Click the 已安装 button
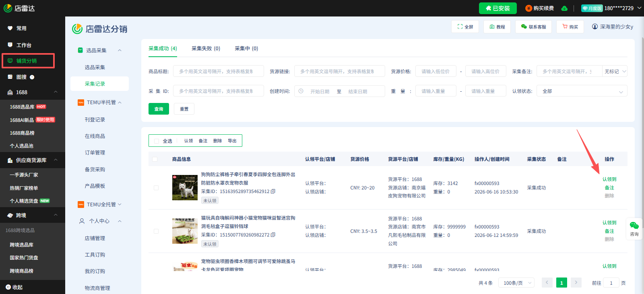Viewport: 644px width, 294px height. coord(498,8)
